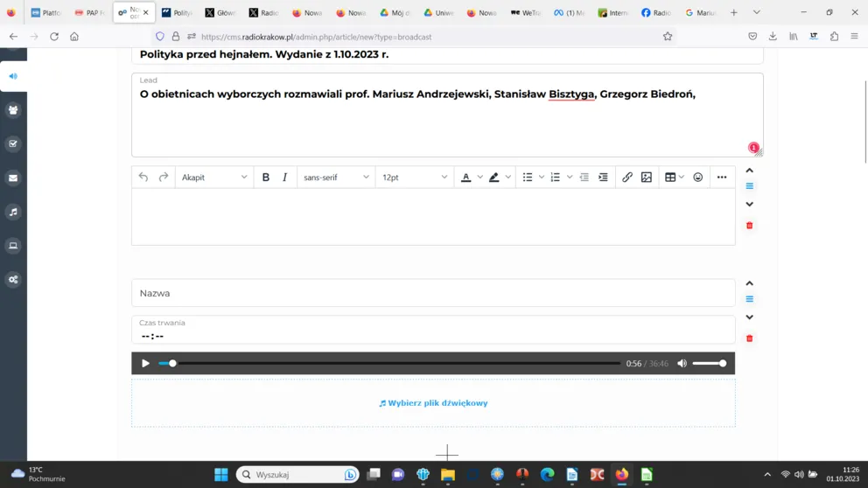
Task: Open the users section in the sidebar
Action: click(13, 110)
